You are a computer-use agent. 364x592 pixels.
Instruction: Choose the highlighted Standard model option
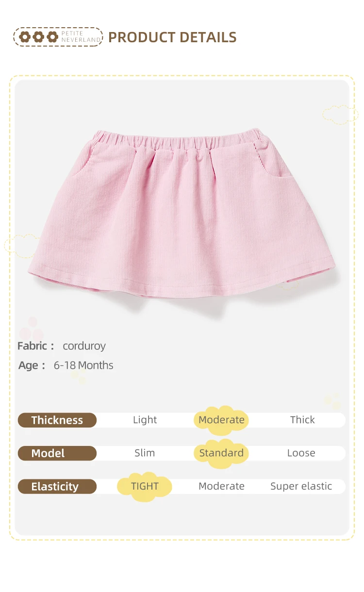(221, 453)
